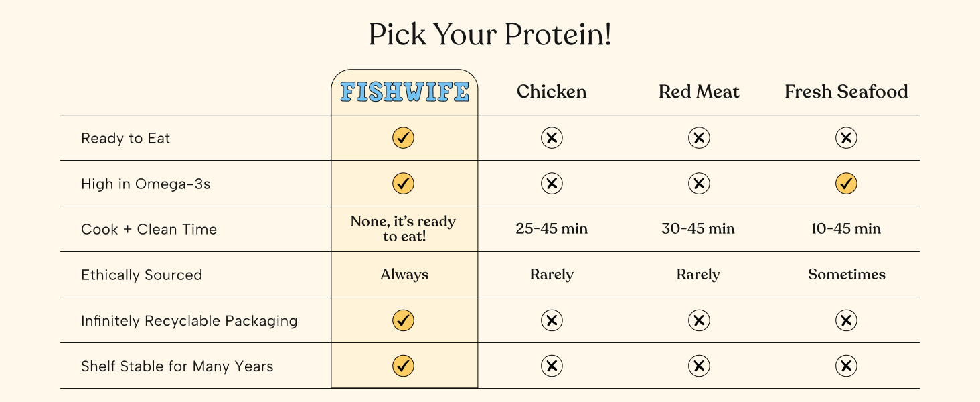Image resolution: width=980 pixels, height=402 pixels.
Task: Click 'None, it's ready to eat!' text
Action: point(404,229)
